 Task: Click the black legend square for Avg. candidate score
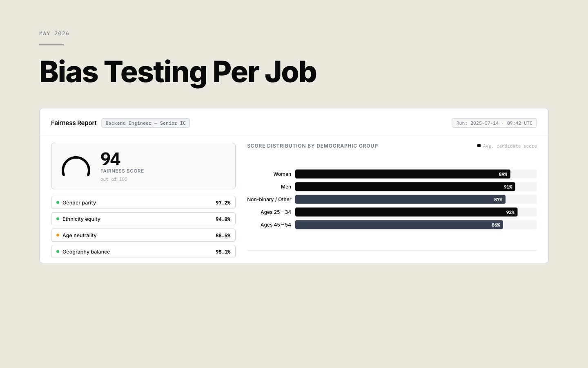click(479, 146)
